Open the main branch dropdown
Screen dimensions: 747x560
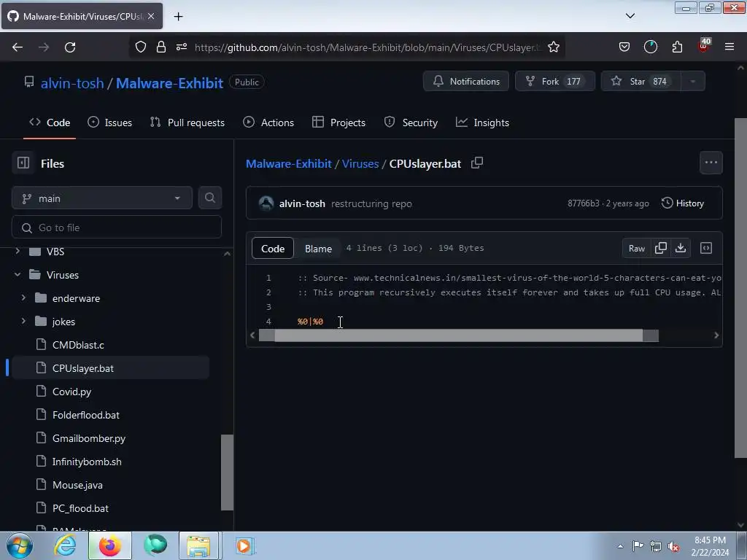click(102, 198)
